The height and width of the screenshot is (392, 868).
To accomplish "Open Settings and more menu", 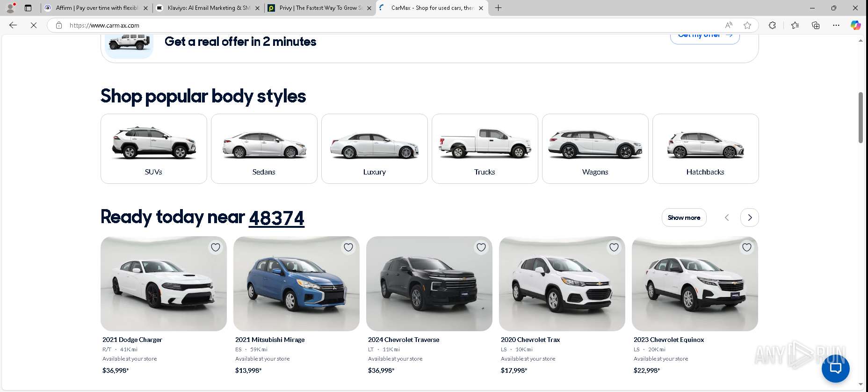I will click(x=836, y=25).
